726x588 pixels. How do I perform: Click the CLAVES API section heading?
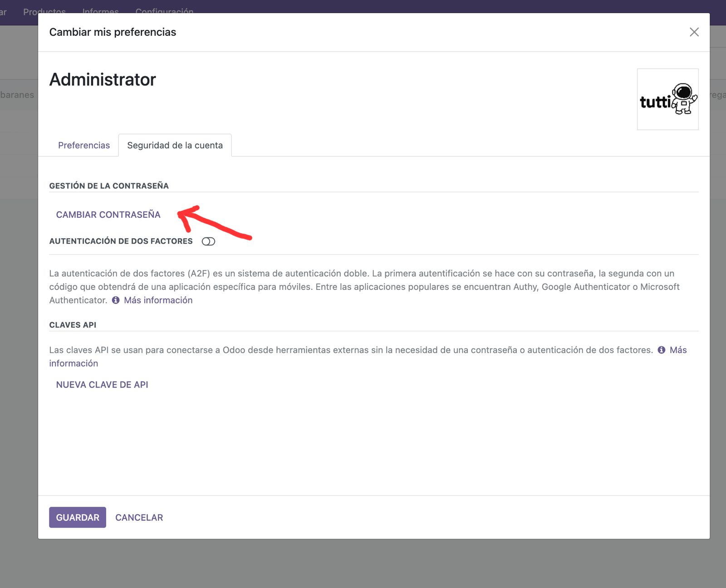point(73,325)
